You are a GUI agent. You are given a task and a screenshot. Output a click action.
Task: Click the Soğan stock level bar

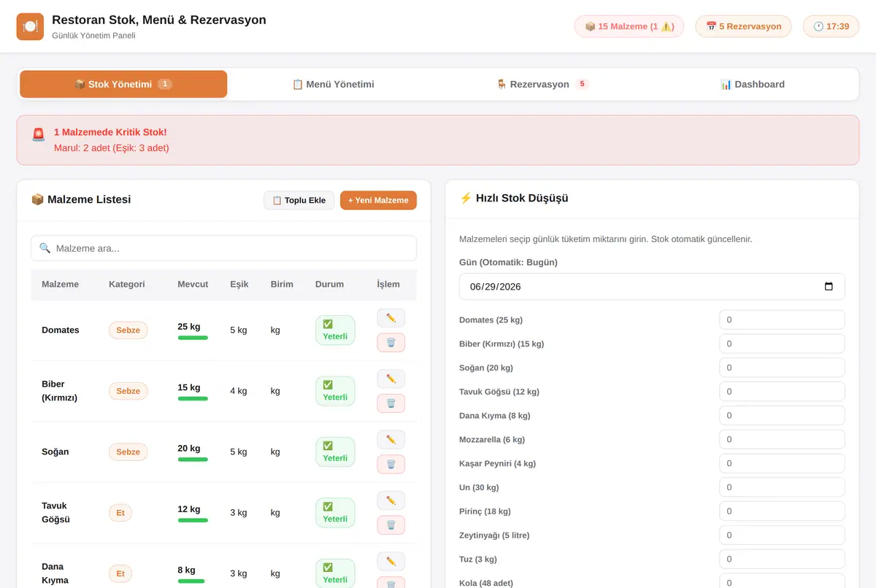pos(193,460)
